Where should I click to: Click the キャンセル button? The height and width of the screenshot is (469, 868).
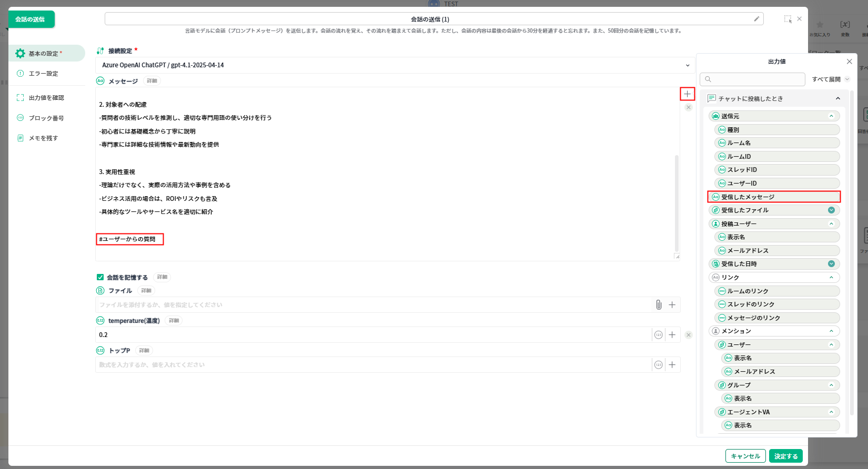(x=745, y=456)
